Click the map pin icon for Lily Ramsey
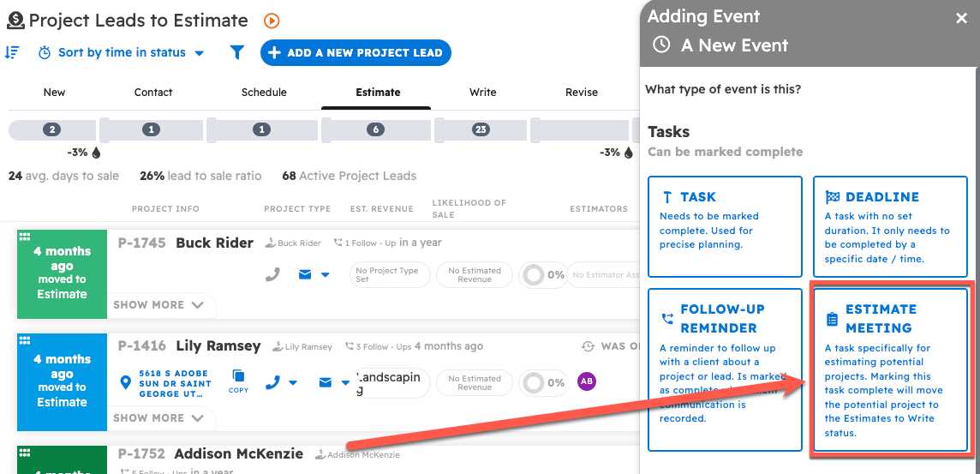The width and height of the screenshot is (980, 474). [126, 381]
